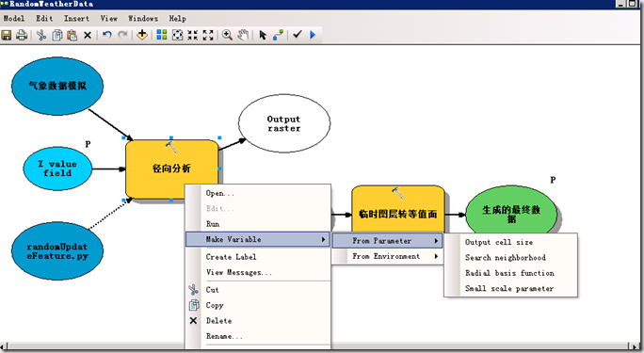The height and width of the screenshot is (353, 644).
Task: Select Search neighborhood parameter
Action: tap(510, 258)
